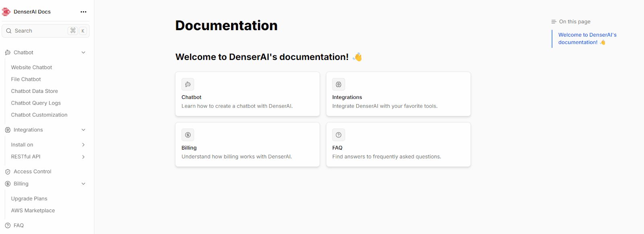Click 'Integrate DenserAI with your favorite tools' text

pos(385,106)
